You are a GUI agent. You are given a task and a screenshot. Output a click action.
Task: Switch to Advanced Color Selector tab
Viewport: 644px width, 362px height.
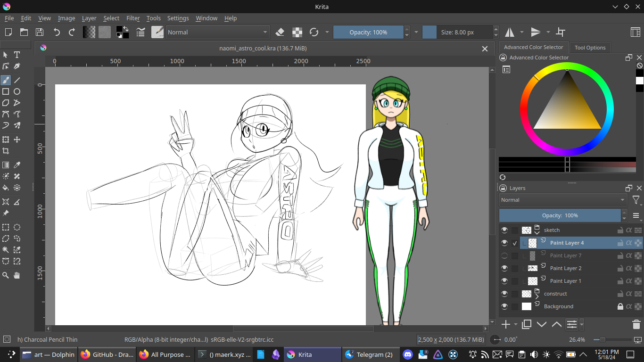pos(533,47)
